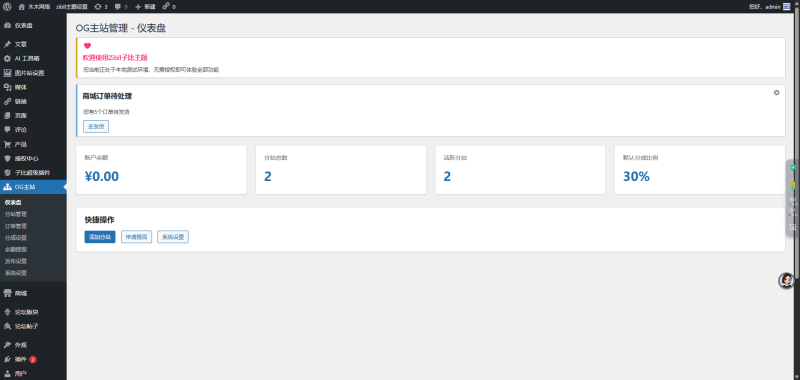800x380 pixels.
Task: Click the bottom icon in right floating widget
Action: click(x=793, y=227)
